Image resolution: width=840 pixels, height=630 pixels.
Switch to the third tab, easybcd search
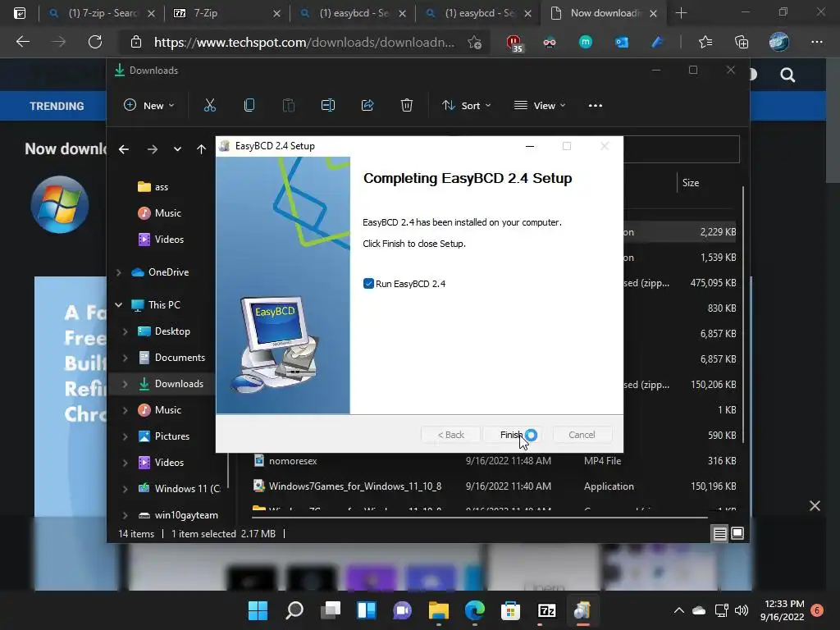(x=353, y=13)
